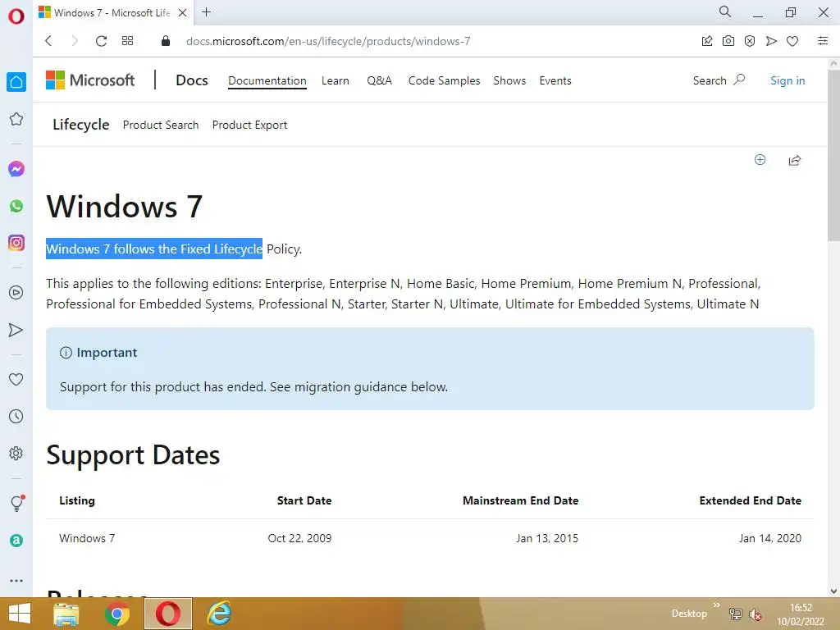Open a new tab with plus button
Image resolution: width=840 pixels, height=630 pixels.
206,12
